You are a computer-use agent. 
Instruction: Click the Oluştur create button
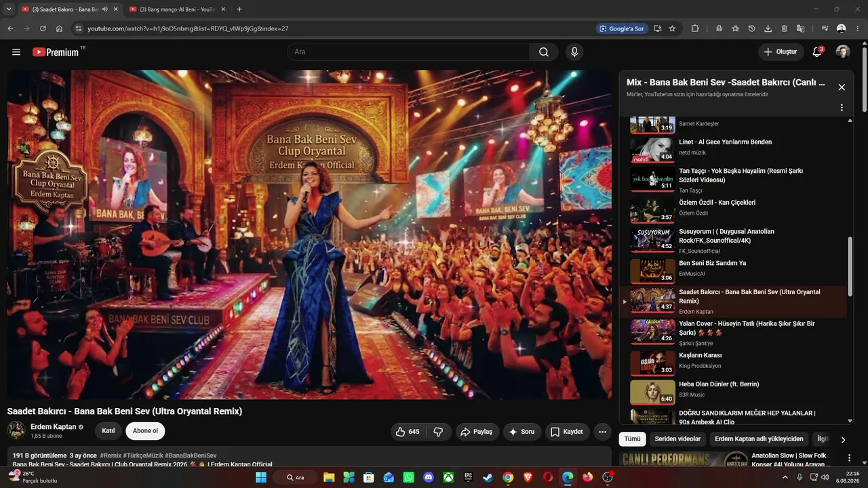781,52
